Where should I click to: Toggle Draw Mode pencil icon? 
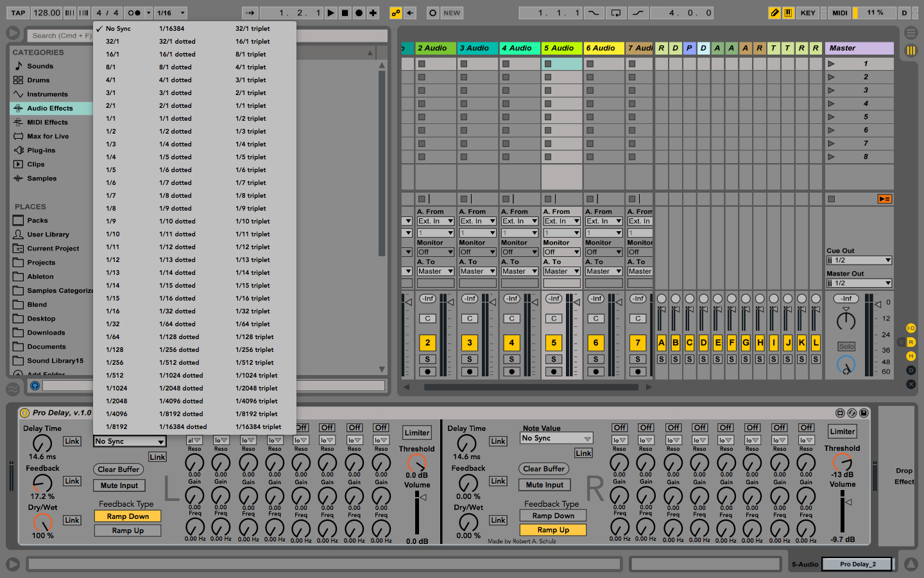(x=774, y=13)
